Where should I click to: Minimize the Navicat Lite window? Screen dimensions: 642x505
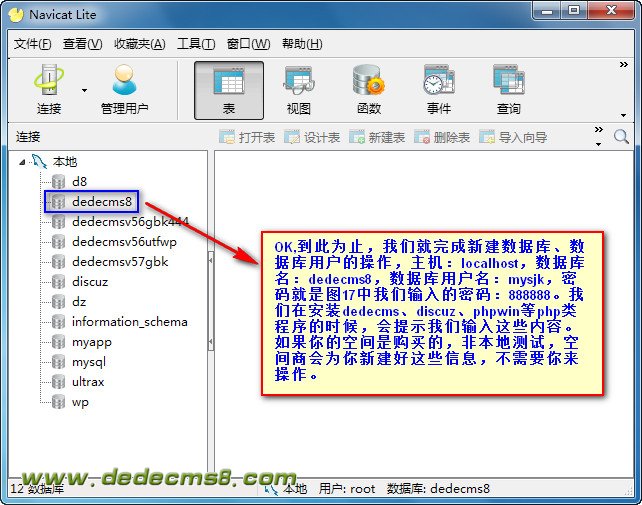coord(547,11)
